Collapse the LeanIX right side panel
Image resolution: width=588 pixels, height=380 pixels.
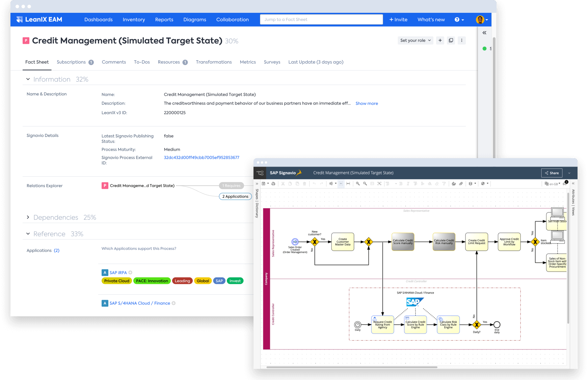click(x=484, y=33)
